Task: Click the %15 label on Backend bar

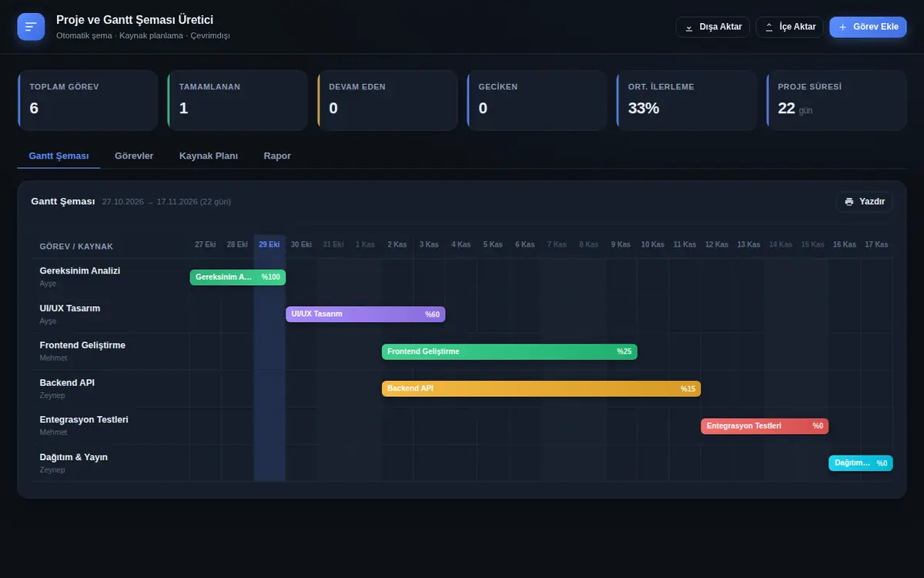Action: click(688, 389)
